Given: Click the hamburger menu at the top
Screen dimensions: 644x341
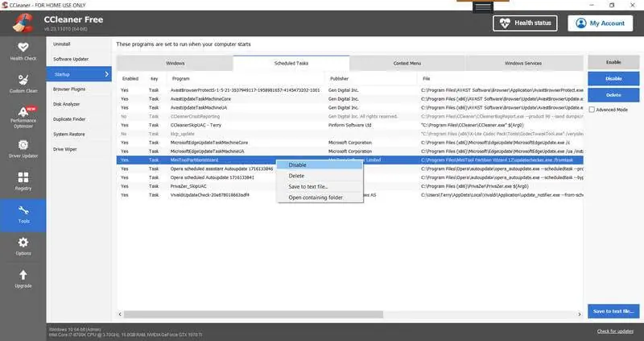Looking at the screenshot, I should point(483,6).
